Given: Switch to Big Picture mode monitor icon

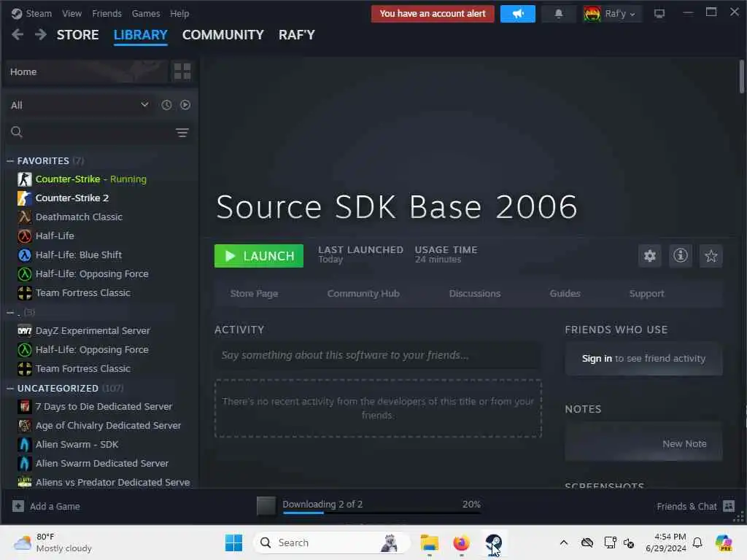Looking at the screenshot, I should 659,14.
